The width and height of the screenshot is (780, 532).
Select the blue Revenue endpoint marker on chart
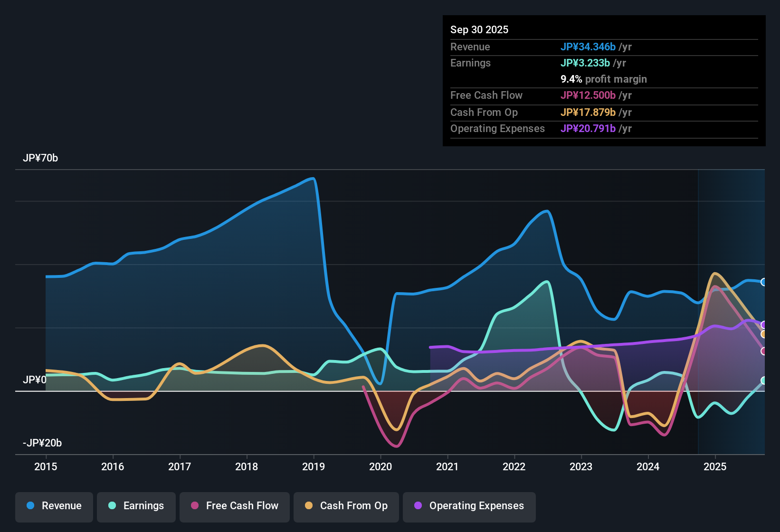point(763,281)
